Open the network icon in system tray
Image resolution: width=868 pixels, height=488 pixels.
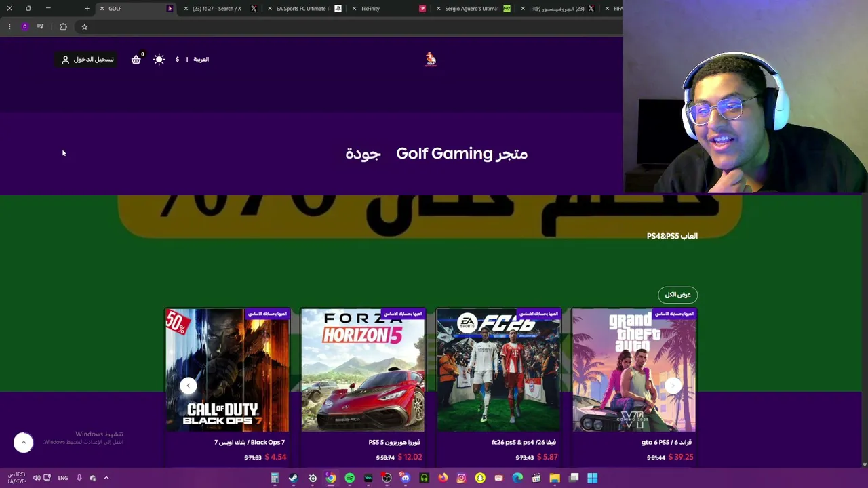[47, 478]
